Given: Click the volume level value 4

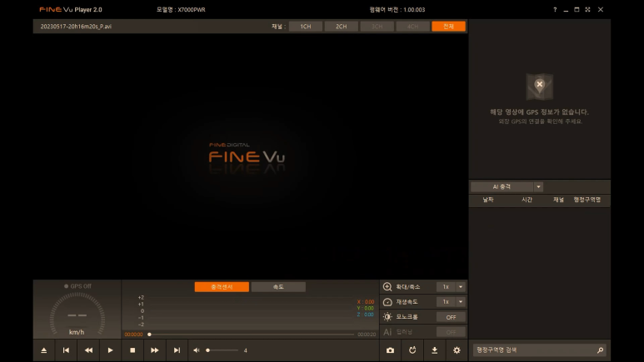Looking at the screenshot, I should pyautogui.click(x=245, y=350).
